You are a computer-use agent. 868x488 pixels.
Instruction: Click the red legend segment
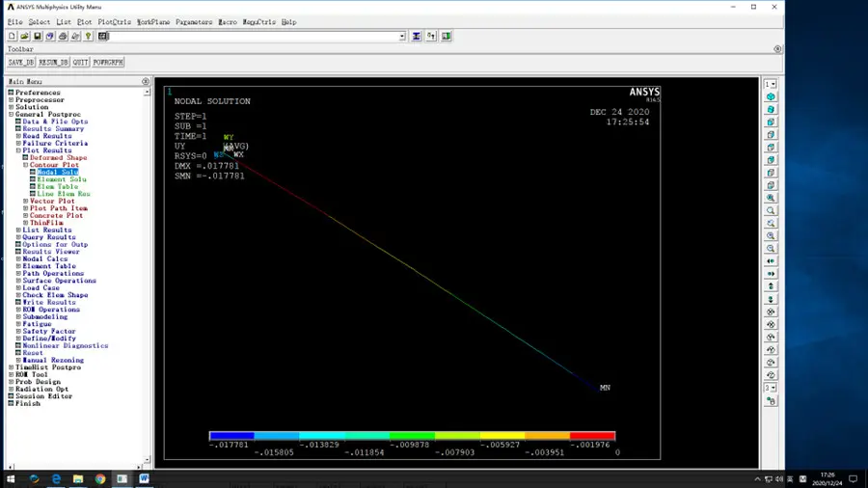pos(592,435)
